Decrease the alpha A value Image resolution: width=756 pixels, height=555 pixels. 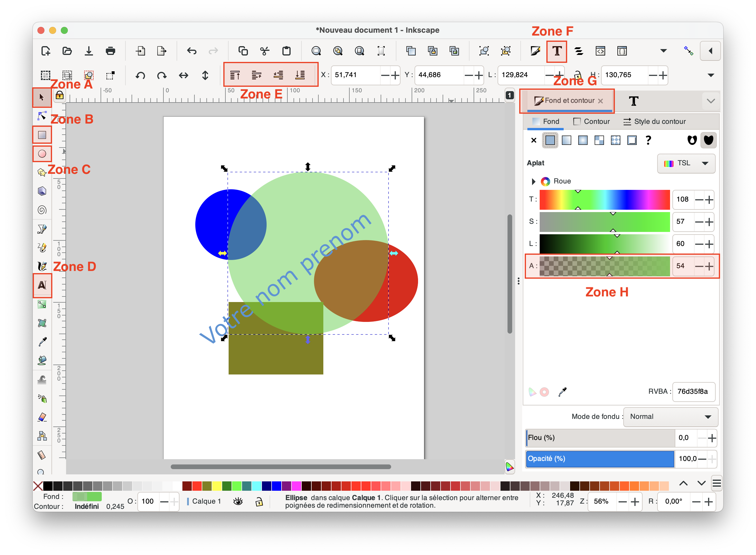click(x=699, y=266)
